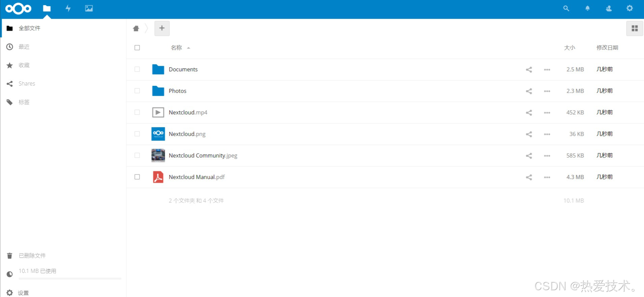
Task: Click the Nextcloud.png thumbnail
Action: coord(158,134)
